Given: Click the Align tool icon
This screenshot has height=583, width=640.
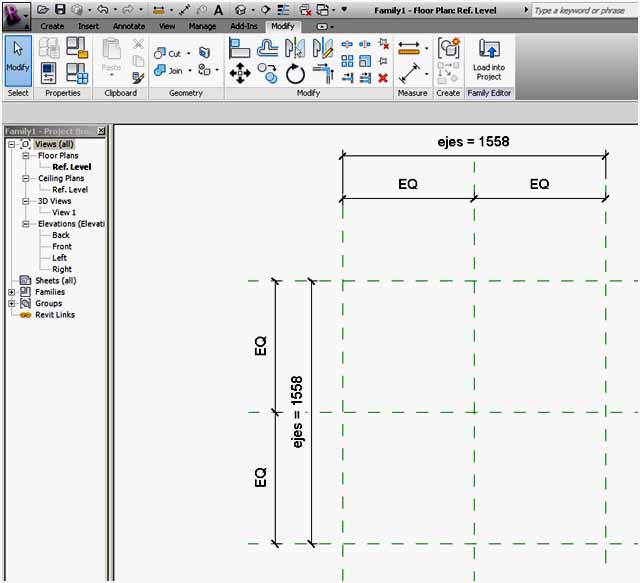Looking at the screenshot, I should point(240,48).
